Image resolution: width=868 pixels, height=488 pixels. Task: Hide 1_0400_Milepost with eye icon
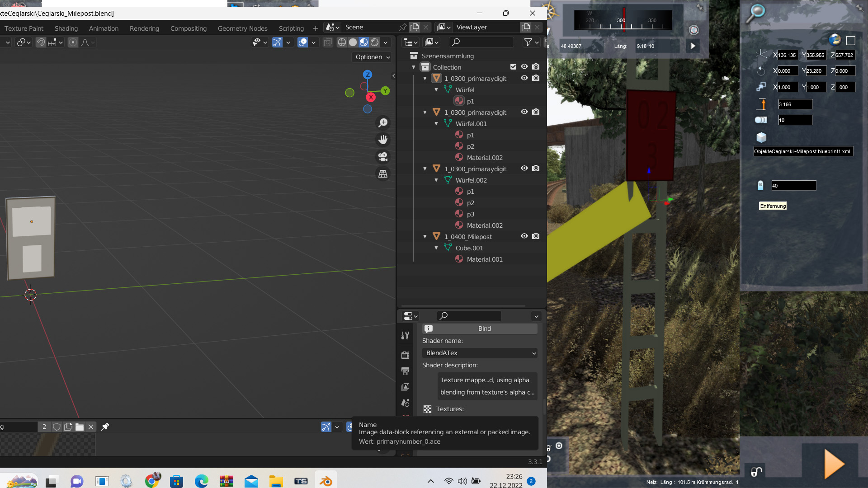coord(524,236)
